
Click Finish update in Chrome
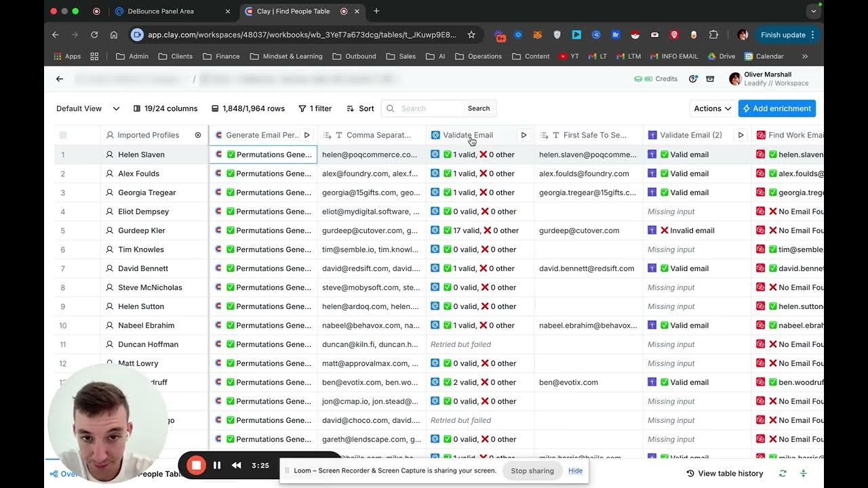(789, 35)
